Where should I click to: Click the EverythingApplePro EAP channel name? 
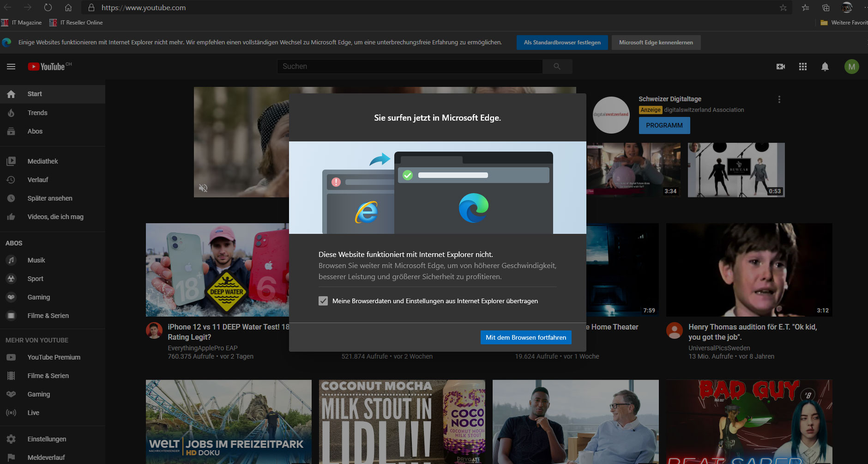[x=203, y=348]
